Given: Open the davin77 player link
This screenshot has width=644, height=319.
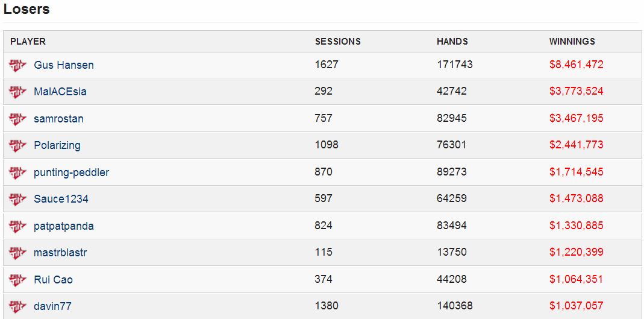Looking at the screenshot, I should point(52,306).
